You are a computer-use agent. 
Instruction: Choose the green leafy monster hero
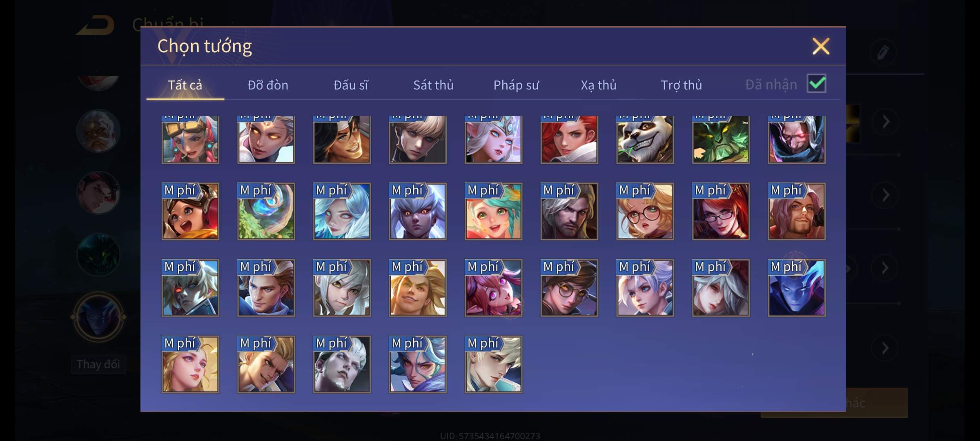(721, 139)
